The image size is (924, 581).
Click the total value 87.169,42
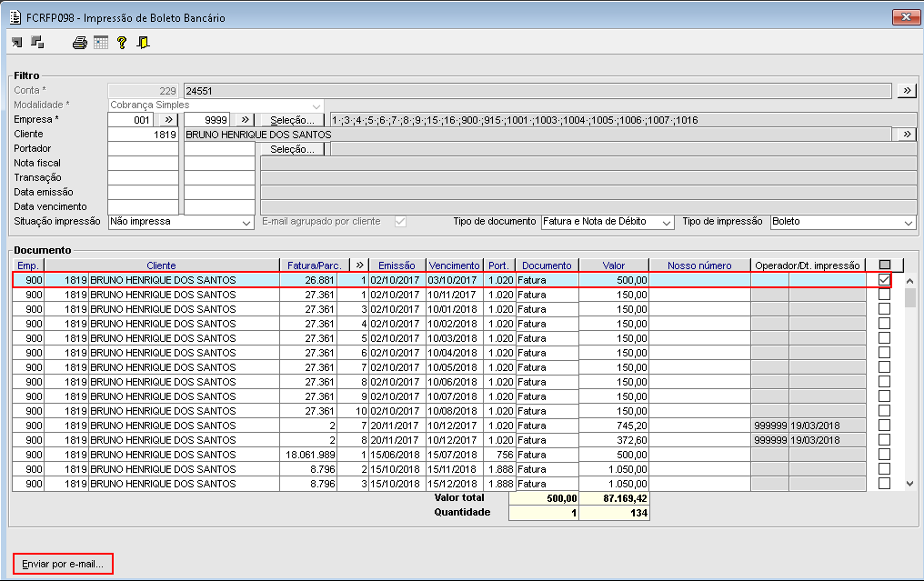615,498
